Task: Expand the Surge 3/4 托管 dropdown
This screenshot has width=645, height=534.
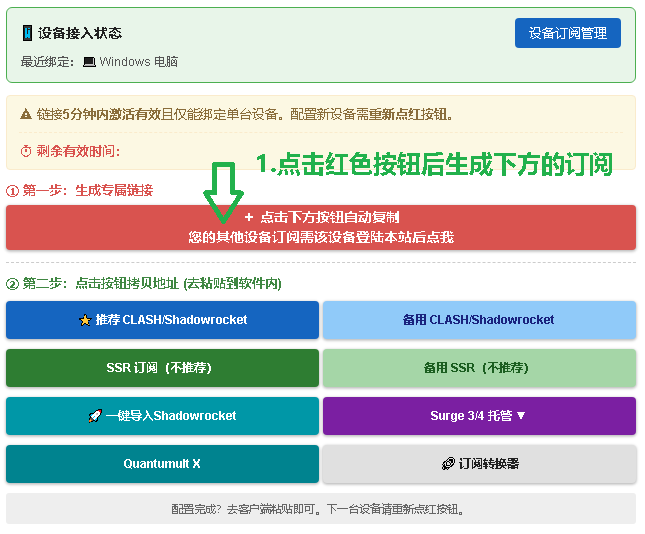Action: (479, 416)
